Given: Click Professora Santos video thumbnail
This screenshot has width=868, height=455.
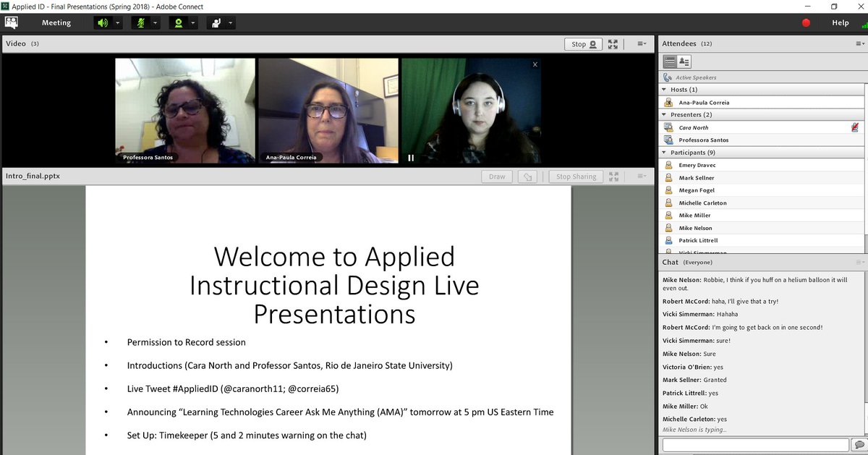Looking at the screenshot, I should [x=185, y=111].
